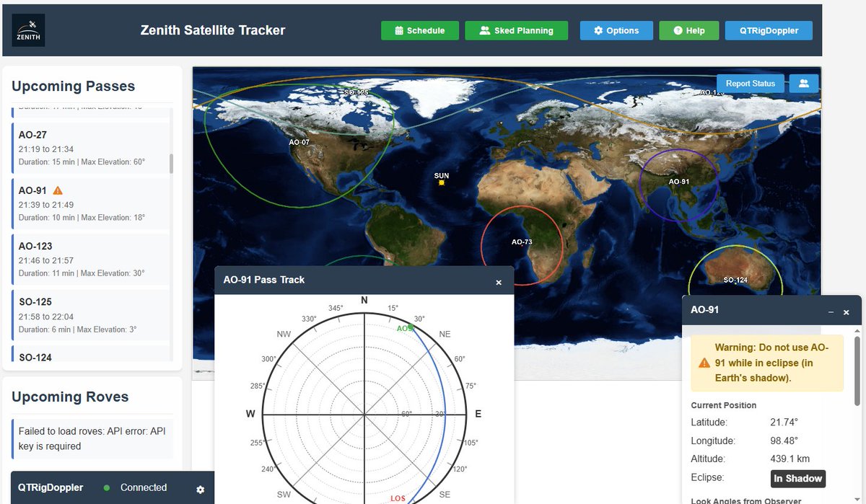
Task: Select the AO-91 upcoming pass
Action: (x=91, y=204)
